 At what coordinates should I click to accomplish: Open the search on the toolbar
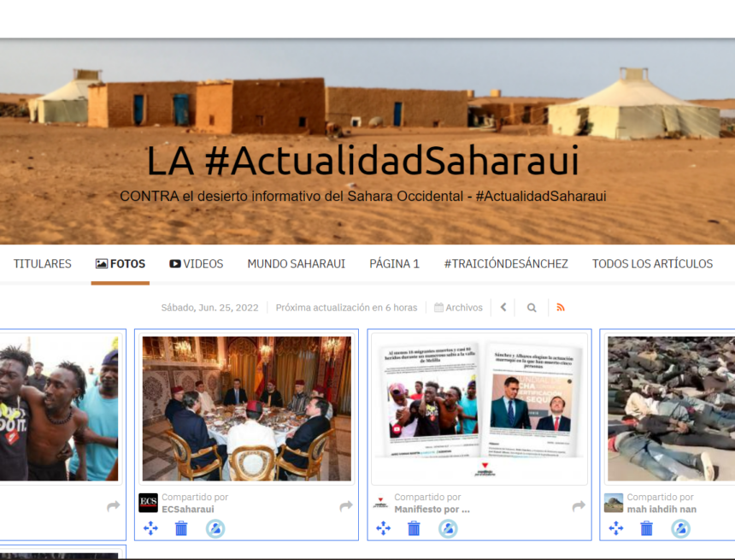tap(532, 307)
